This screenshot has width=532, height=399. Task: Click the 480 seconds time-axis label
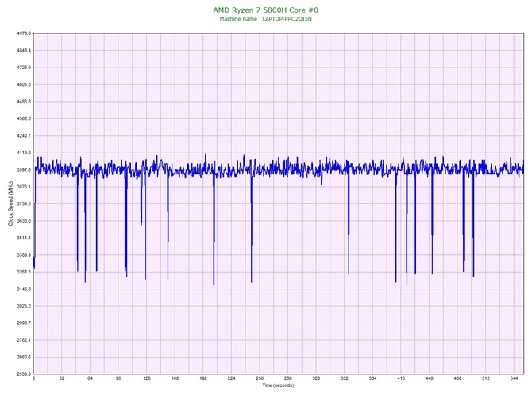(x=457, y=378)
